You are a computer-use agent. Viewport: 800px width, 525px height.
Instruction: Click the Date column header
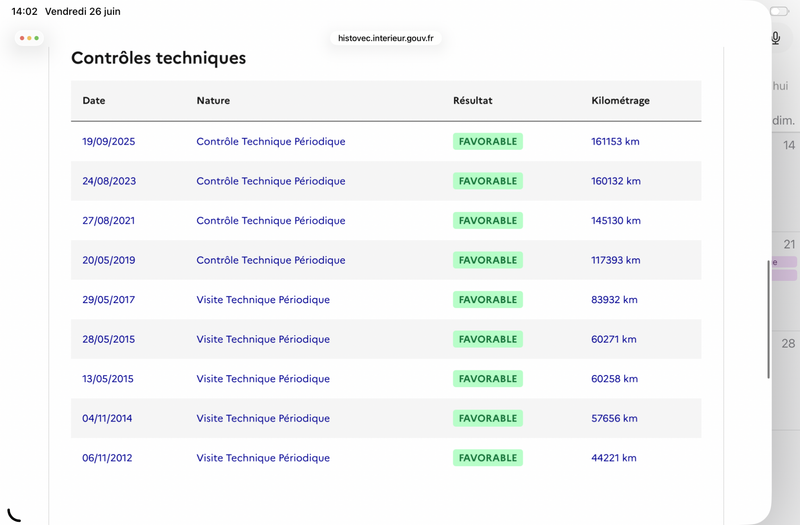pyautogui.click(x=94, y=101)
